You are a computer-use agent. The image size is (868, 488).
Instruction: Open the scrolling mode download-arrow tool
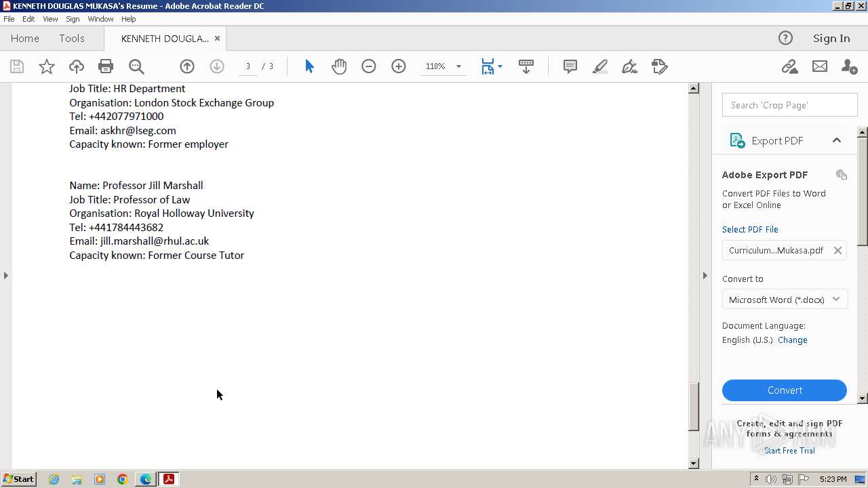pyautogui.click(x=526, y=66)
